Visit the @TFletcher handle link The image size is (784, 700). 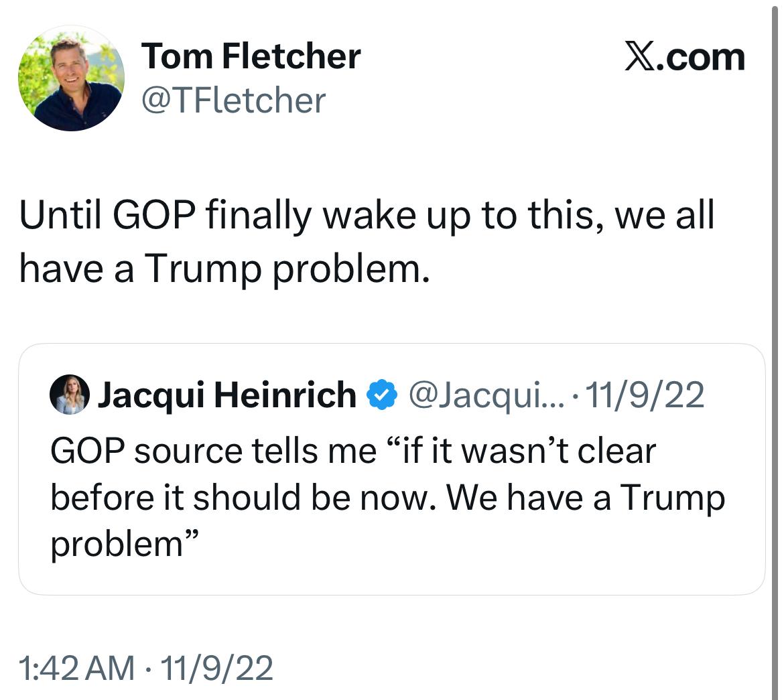point(233,100)
